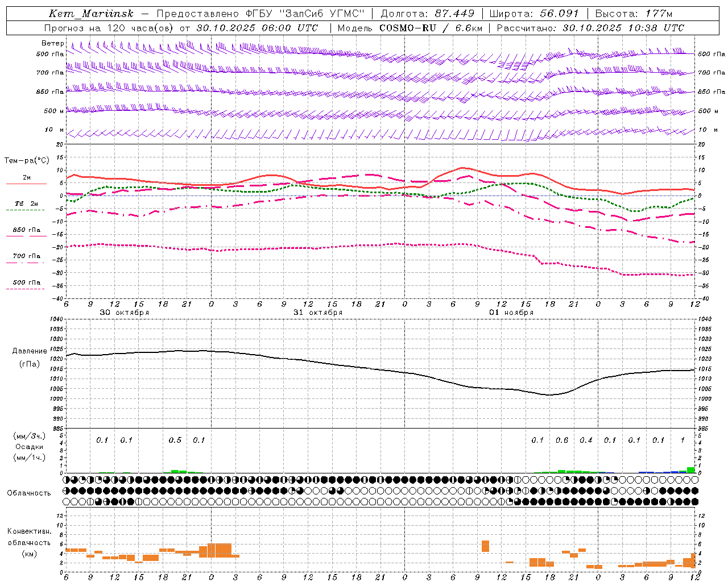728x582 pixels.
Task: Click the "Td 2м" dew point legend entry
Action: click(27, 203)
